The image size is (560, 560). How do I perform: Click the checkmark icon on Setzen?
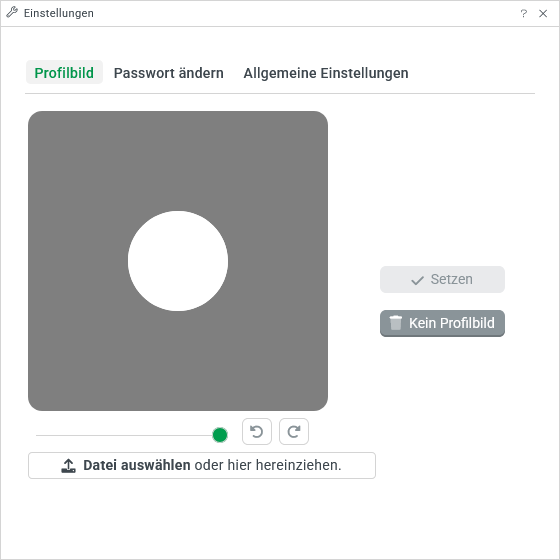coord(417,280)
